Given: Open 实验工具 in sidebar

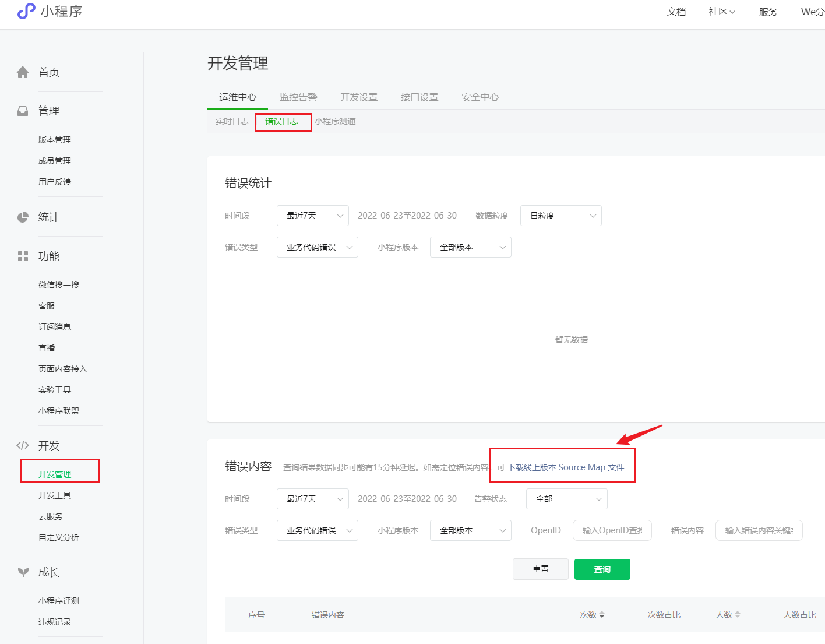Looking at the screenshot, I should point(55,390).
